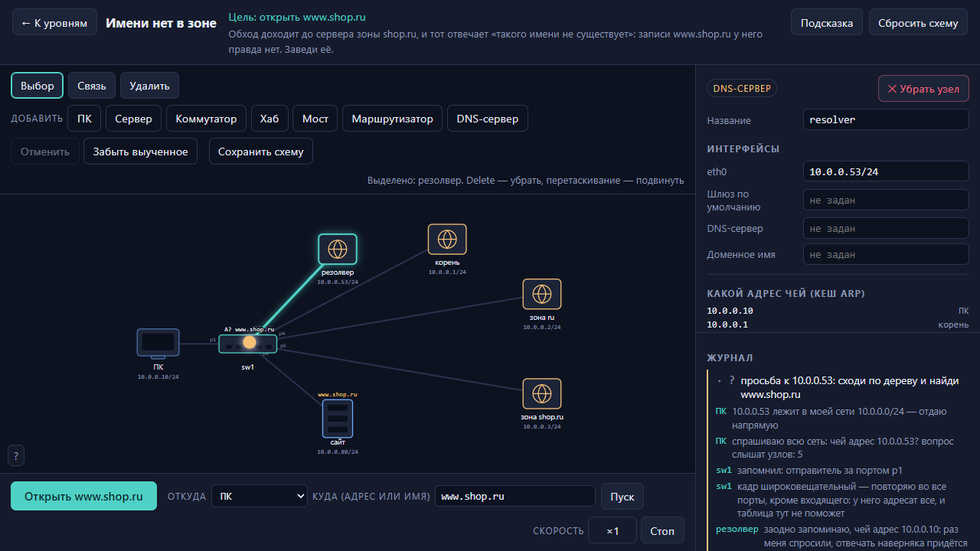Viewport: 980px width, 551px height.
Task: Click the Имени нет в зоне title
Action: (161, 23)
